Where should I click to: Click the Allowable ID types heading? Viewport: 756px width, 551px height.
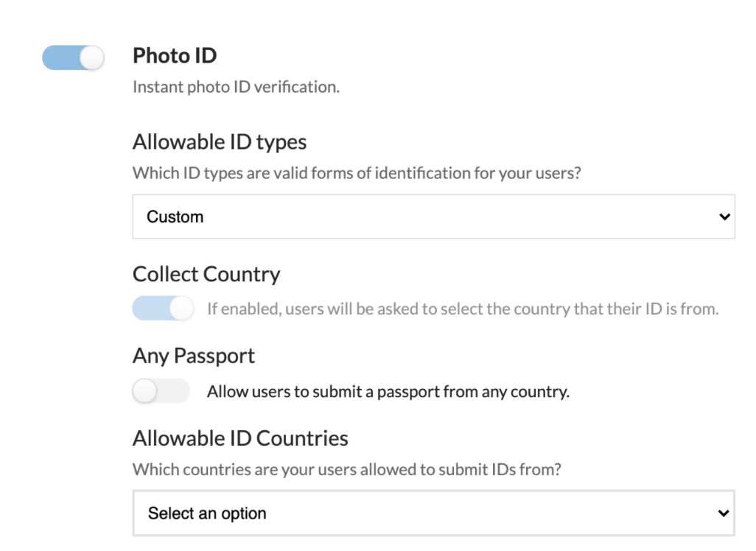click(220, 141)
